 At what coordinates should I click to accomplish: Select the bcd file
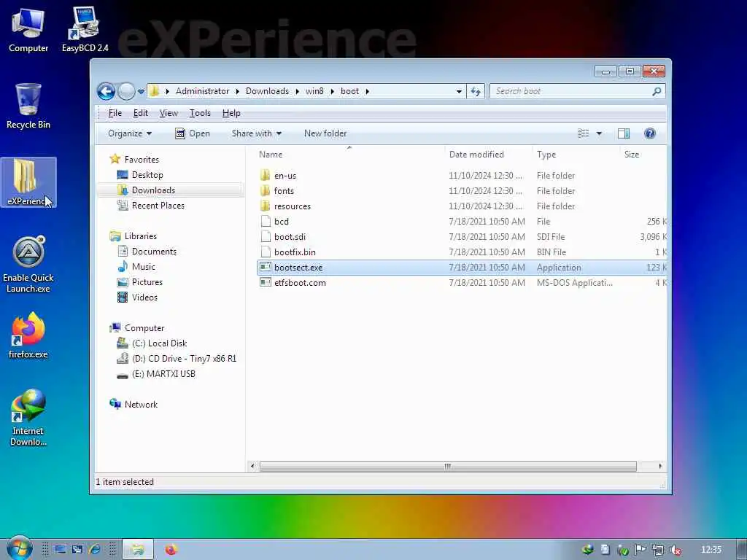click(281, 222)
